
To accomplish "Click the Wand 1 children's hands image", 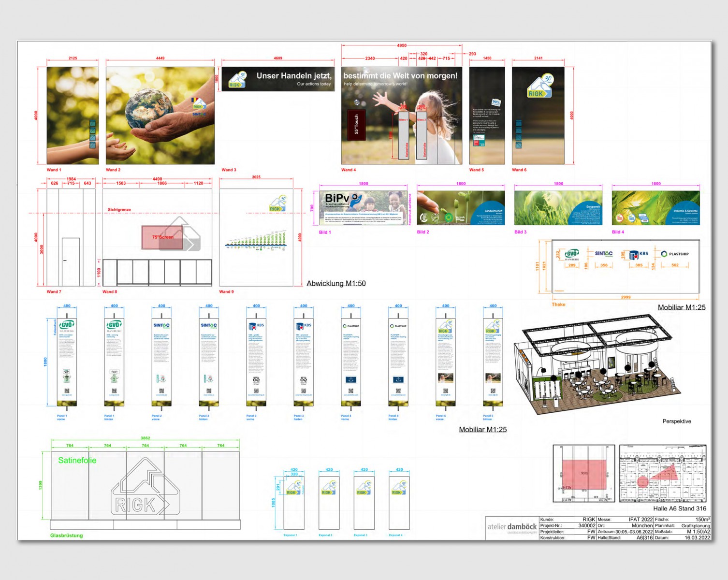I will (73, 116).
